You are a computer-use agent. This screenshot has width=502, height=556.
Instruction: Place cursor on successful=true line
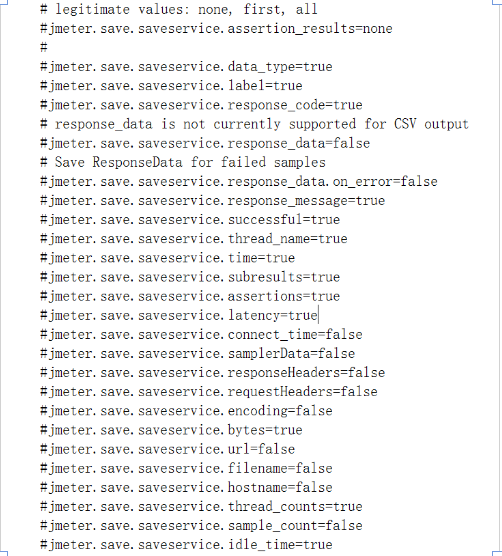click(190, 220)
